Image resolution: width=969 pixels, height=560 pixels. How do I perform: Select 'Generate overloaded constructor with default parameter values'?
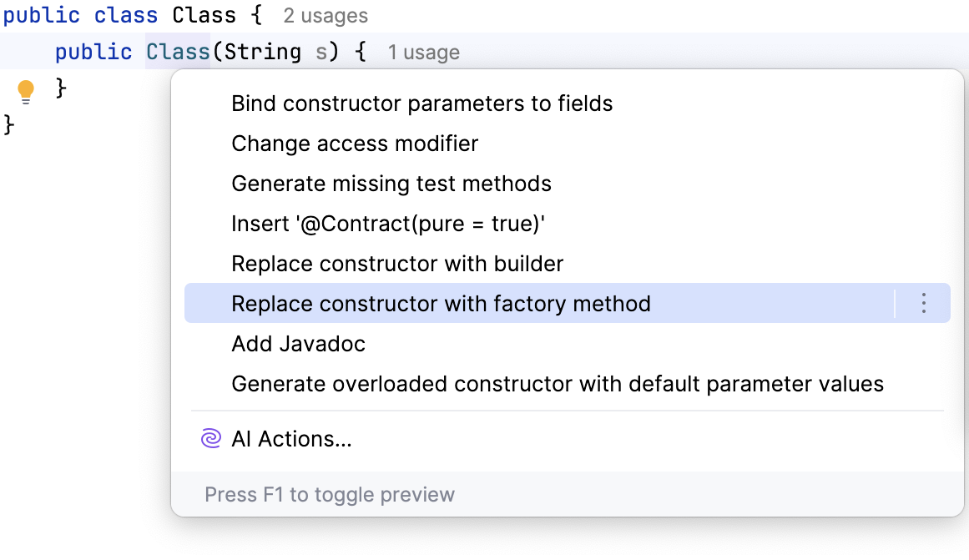click(557, 384)
